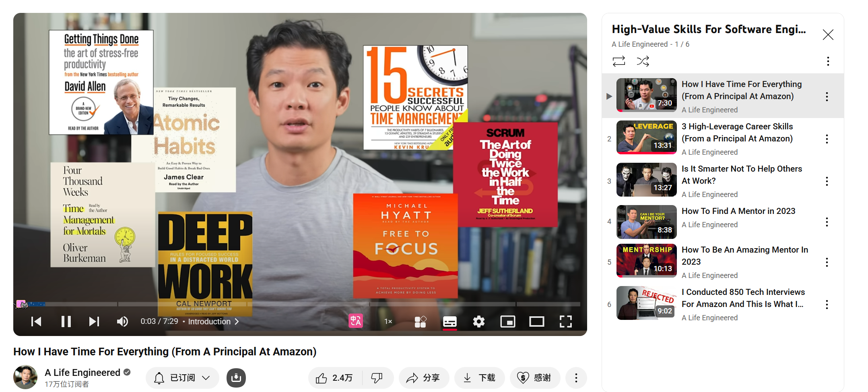
Task: Expand the Introduction chapter list
Action: [x=214, y=321]
